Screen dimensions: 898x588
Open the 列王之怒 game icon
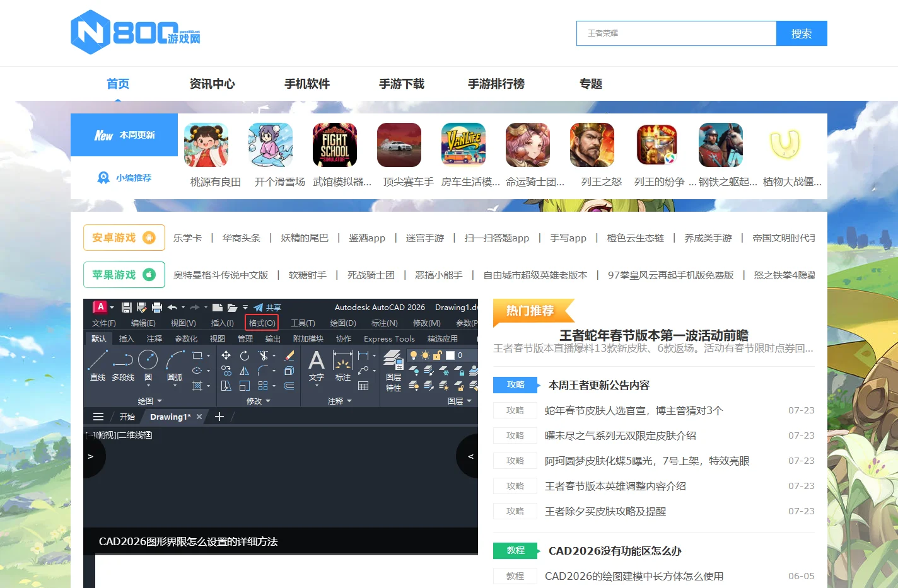click(592, 145)
